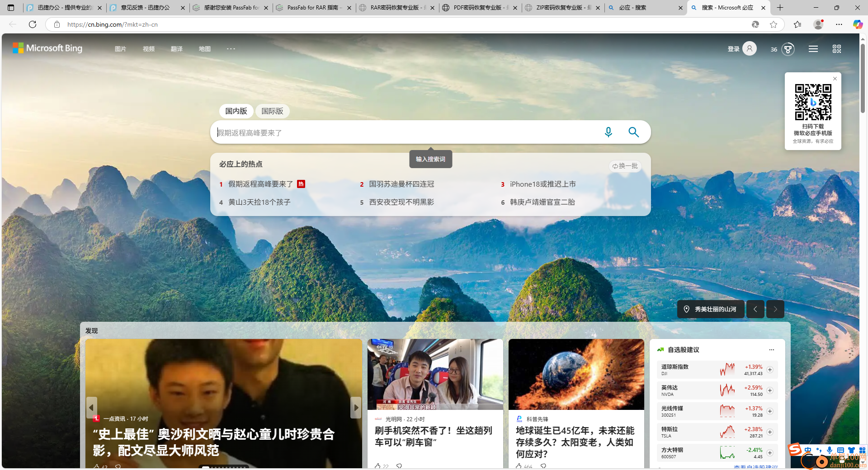Screen dimensions: 868x470
Task: Open the hamburger settings menu
Action: tap(813, 49)
